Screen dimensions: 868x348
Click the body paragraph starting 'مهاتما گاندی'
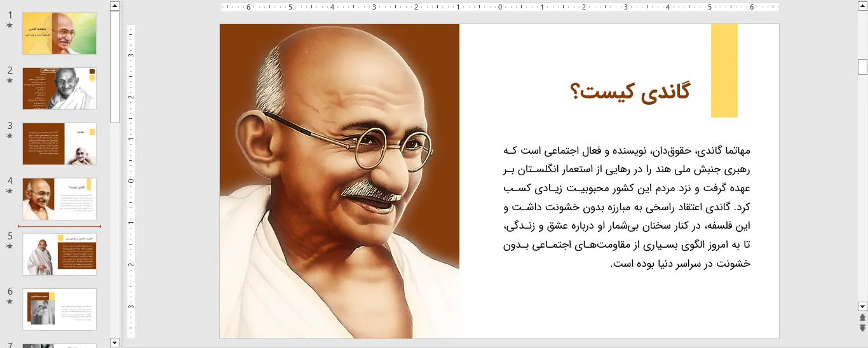click(627, 206)
